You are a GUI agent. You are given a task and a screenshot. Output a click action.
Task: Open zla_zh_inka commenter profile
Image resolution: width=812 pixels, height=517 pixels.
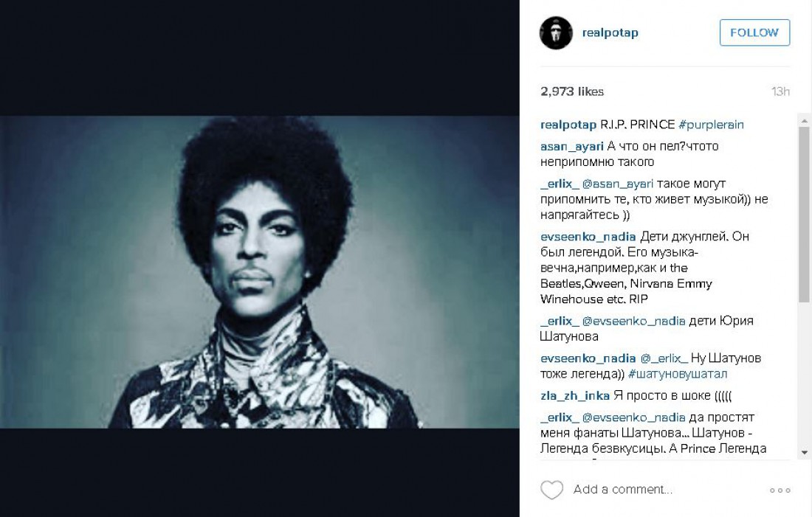(575, 396)
